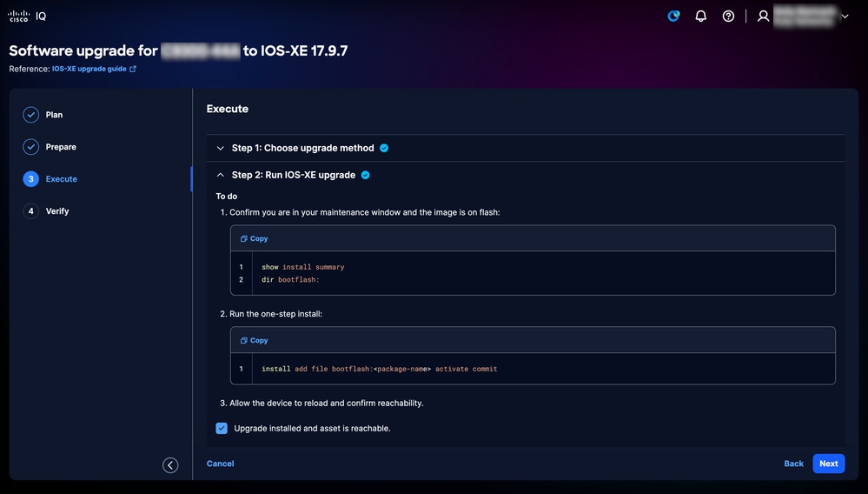Click the Software upgrade page title

click(178, 50)
